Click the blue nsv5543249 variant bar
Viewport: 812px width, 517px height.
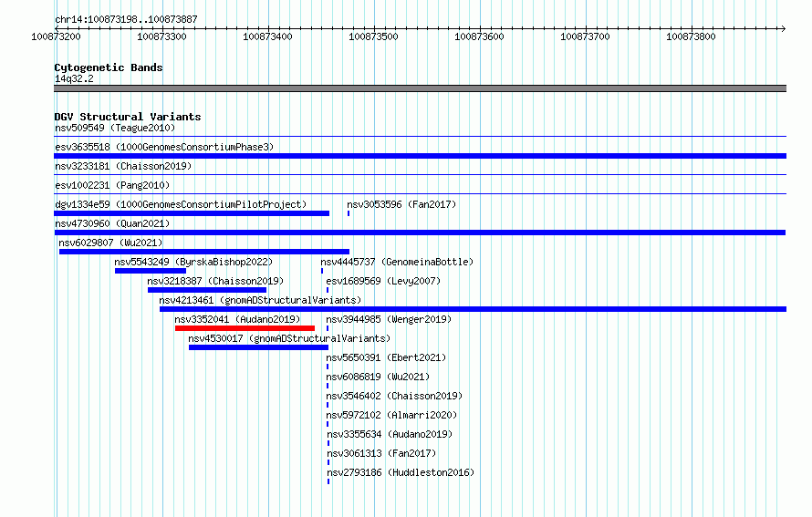151,271
